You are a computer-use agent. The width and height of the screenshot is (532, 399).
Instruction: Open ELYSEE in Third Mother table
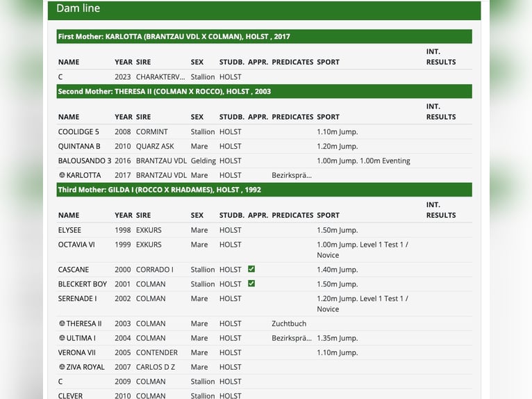tap(69, 230)
